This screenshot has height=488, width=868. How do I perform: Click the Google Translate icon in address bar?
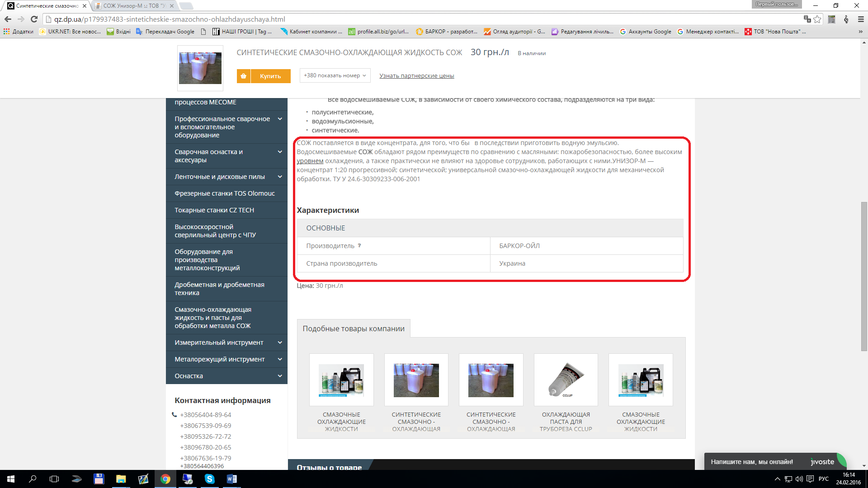point(807,19)
